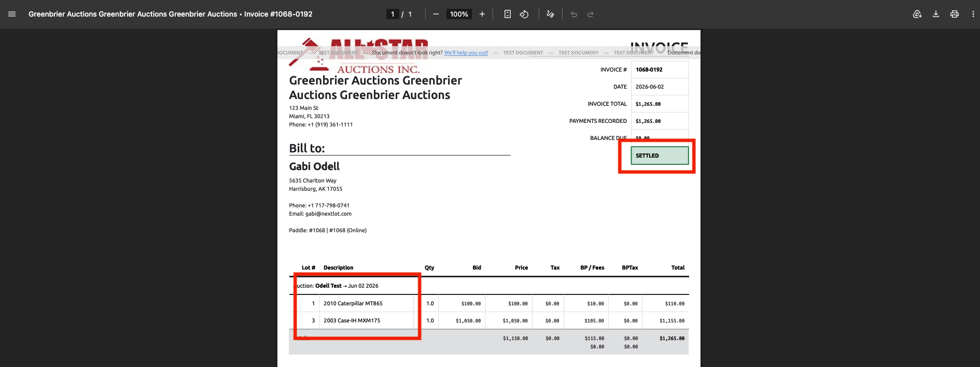
Task: Click the SETTLED status box
Action: (660, 156)
